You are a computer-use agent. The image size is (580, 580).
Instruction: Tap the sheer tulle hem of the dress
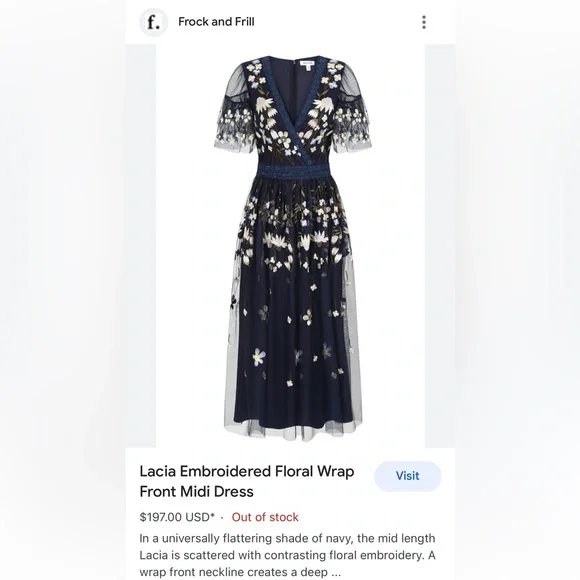[x=292, y=431]
